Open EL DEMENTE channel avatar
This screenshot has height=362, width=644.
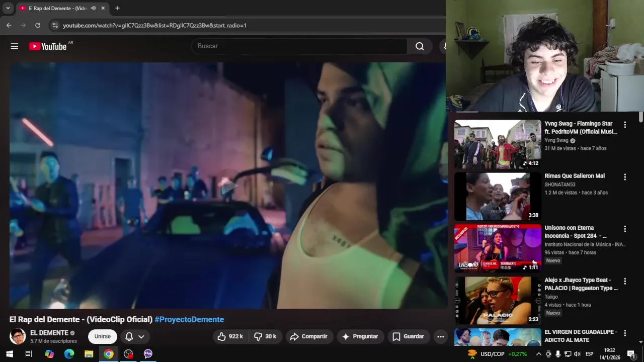18,336
